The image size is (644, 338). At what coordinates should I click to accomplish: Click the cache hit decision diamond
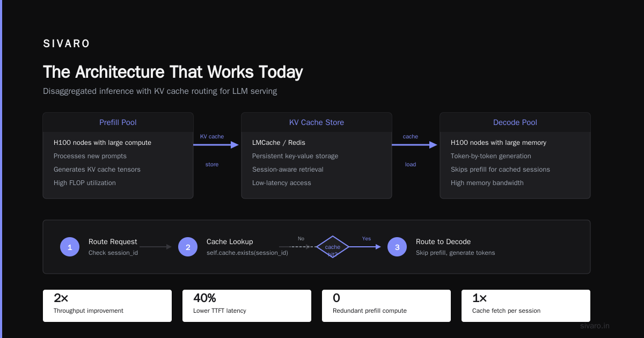(x=333, y=247)
